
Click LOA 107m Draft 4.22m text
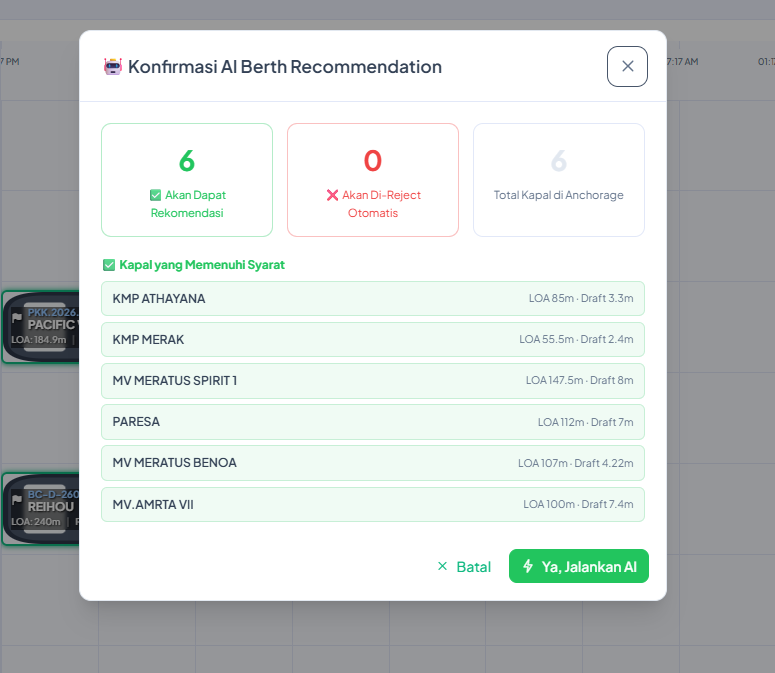click(575, 463)
